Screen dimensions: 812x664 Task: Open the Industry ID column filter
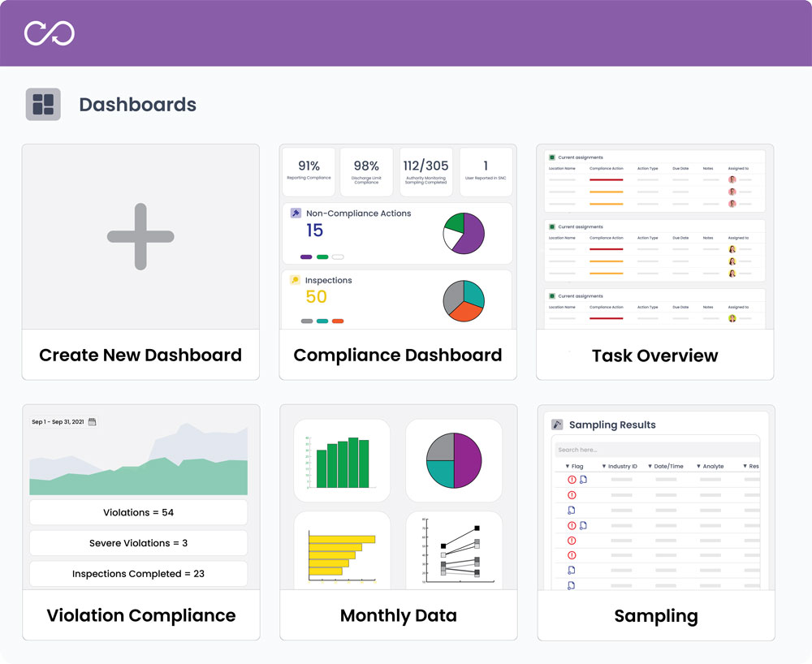point(620,466)
